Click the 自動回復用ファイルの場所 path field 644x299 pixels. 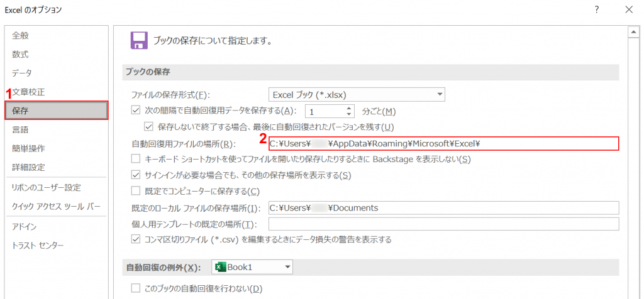(x=443, y=144)
